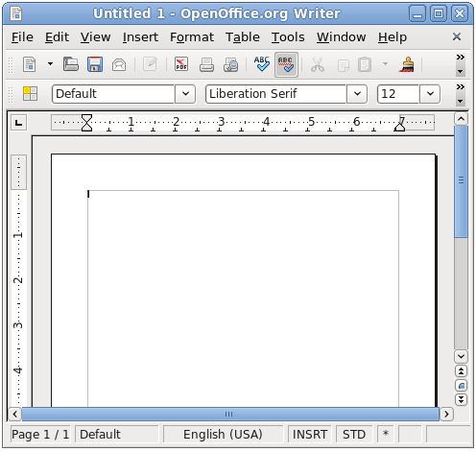476x452 pixels.
Task: Open the Tools menu
Action: [288, 37]
